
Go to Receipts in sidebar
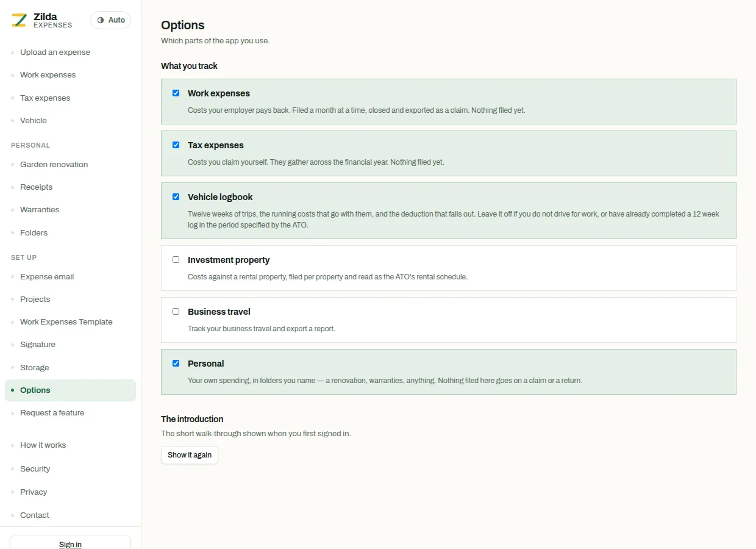pyautogui.click(x=70, y=187)
